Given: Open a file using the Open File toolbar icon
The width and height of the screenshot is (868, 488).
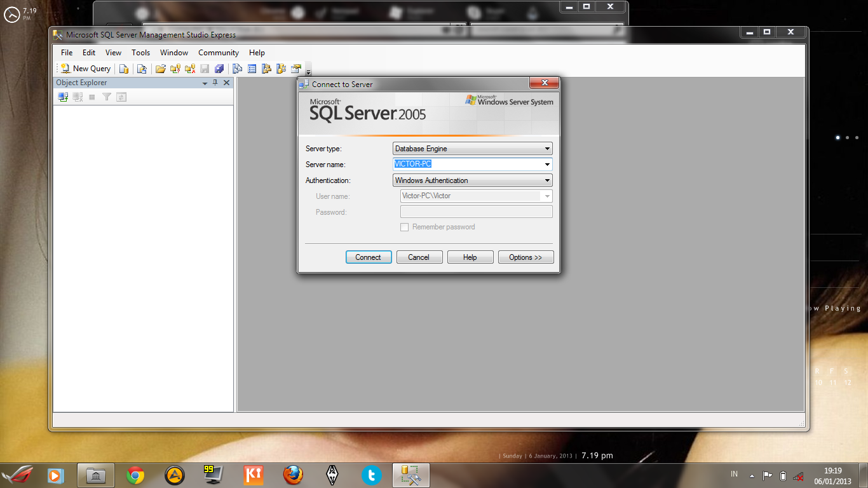Looking at the screenshot, I should [x=161, y=69].
